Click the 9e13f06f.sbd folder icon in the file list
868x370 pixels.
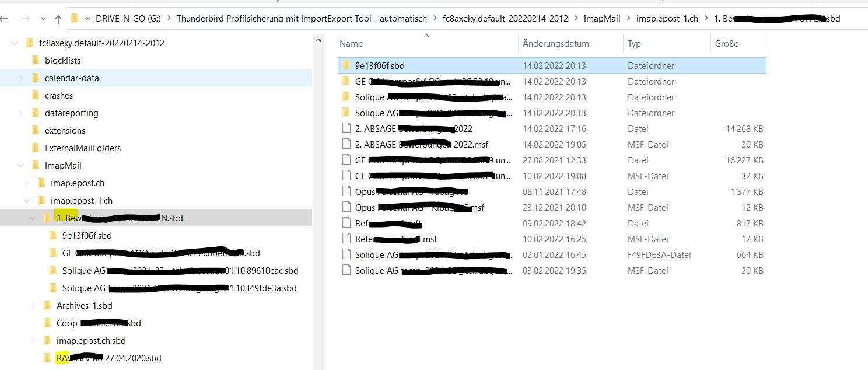(346, 65)
